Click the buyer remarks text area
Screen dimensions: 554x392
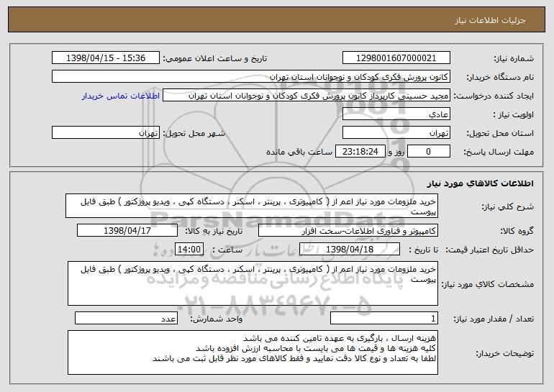click(x=253, y=352)
